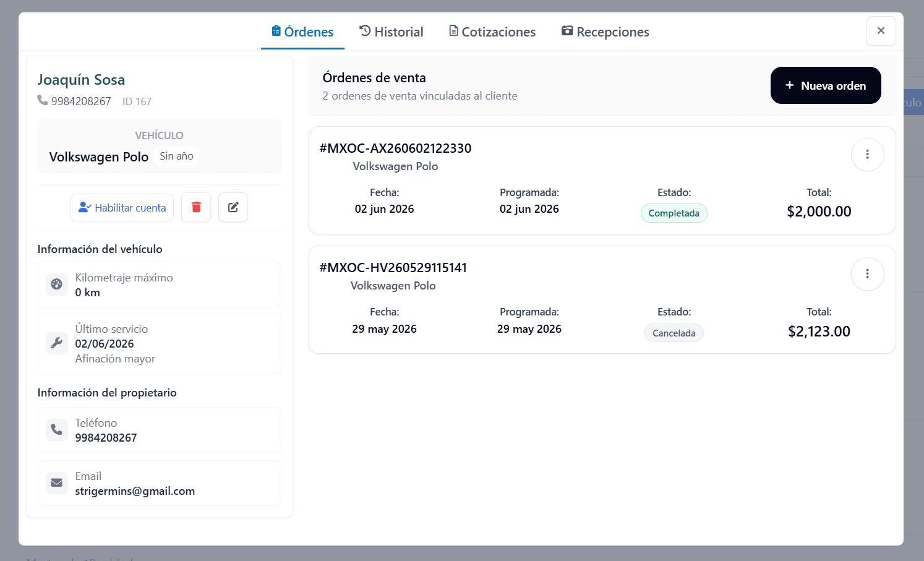
Task: Click the envelope icon in Email card
Action: pos(57,483)
